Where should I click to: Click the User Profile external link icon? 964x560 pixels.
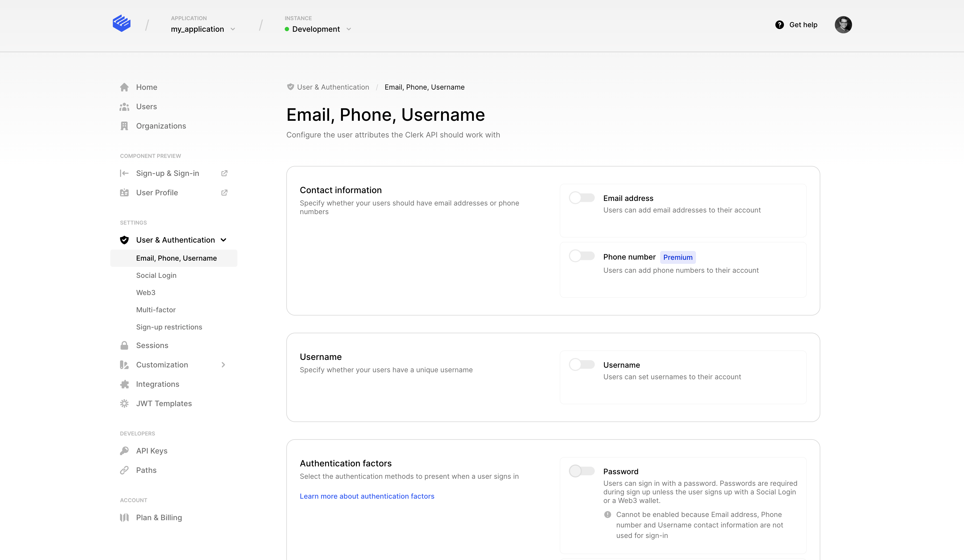point(224,193)
